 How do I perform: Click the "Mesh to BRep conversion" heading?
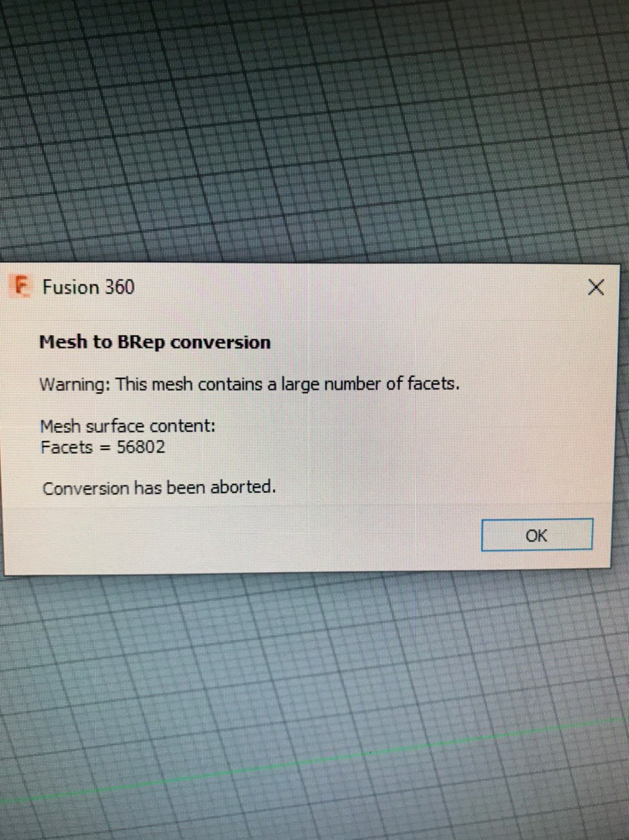(155, 342)
